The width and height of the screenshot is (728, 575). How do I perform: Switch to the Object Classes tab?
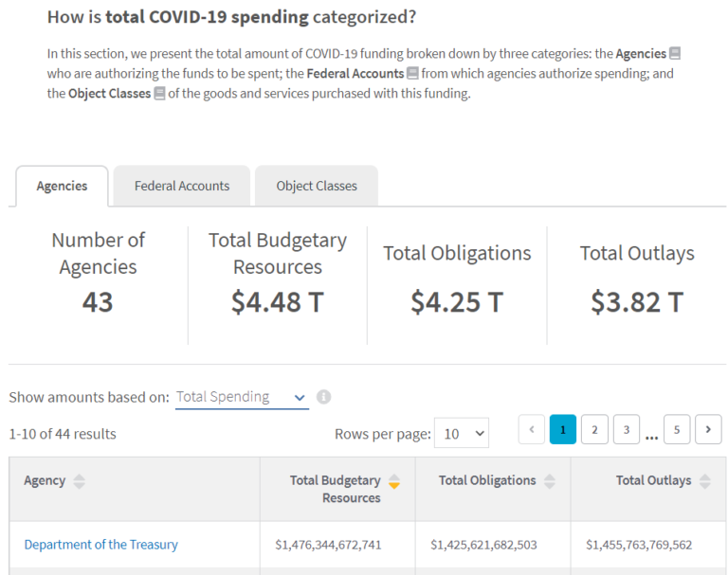(317, 186)
